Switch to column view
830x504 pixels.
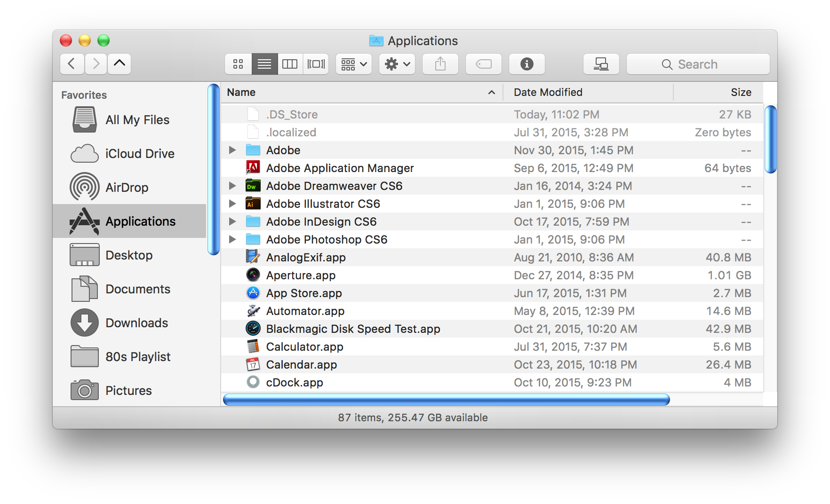(x=290, y=64)
